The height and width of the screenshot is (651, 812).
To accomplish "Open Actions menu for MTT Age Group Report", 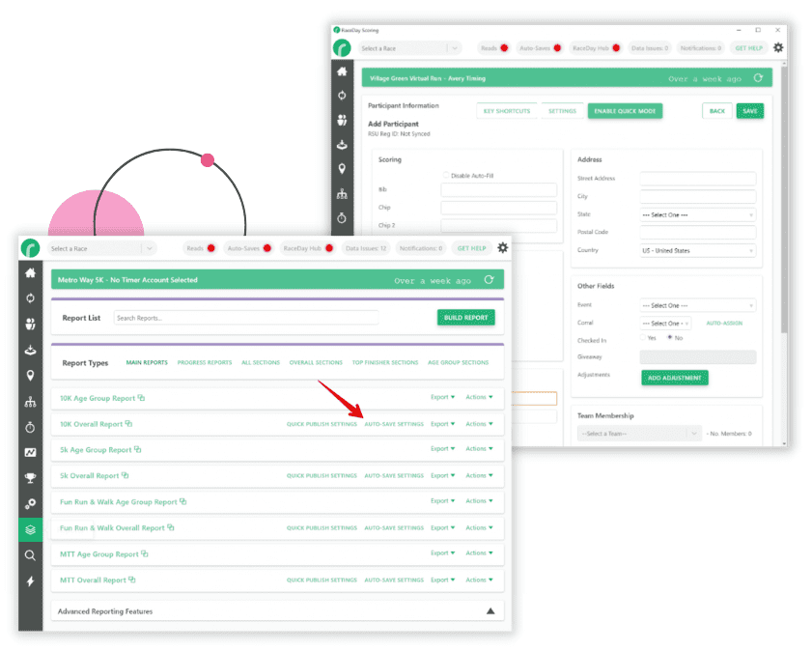I will point(479,553).
